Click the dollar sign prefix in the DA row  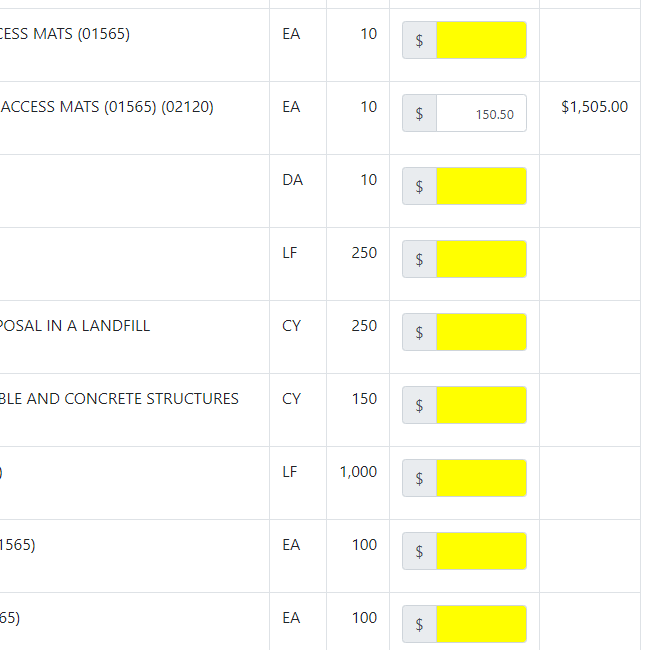(x=420, y=186)
